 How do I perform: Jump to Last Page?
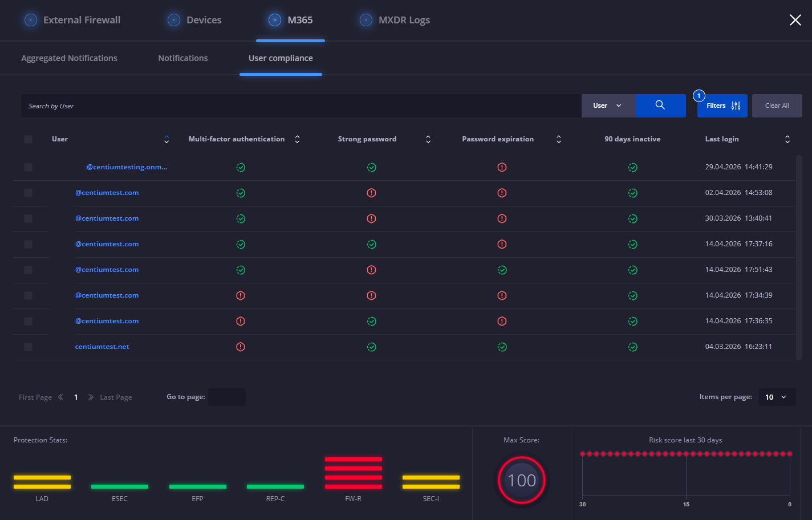click(x=116, y=397)
